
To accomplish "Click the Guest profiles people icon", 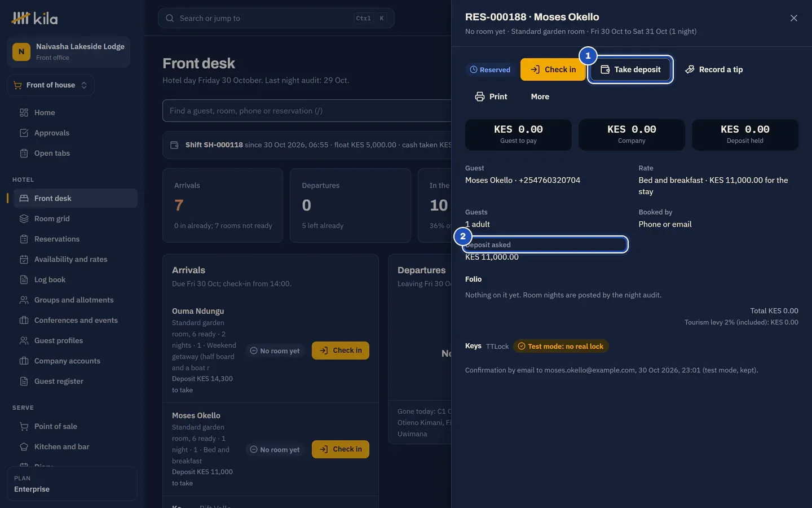I will (x=24, y=340).
